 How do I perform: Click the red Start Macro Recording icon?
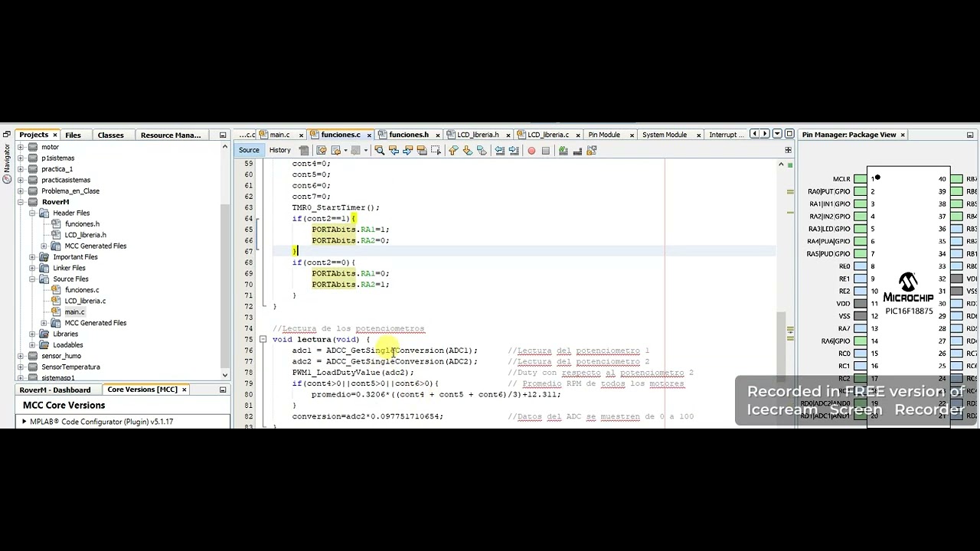pos(531,151)
